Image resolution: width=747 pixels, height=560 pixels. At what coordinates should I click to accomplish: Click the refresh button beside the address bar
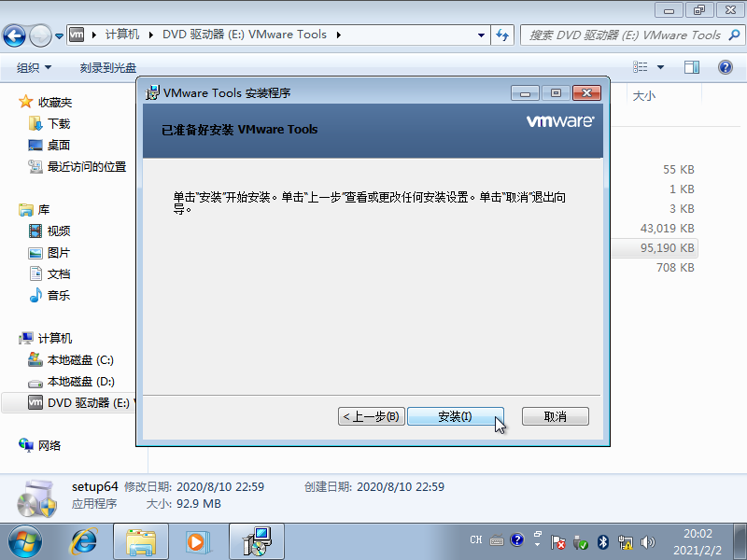tap(502, 35)
